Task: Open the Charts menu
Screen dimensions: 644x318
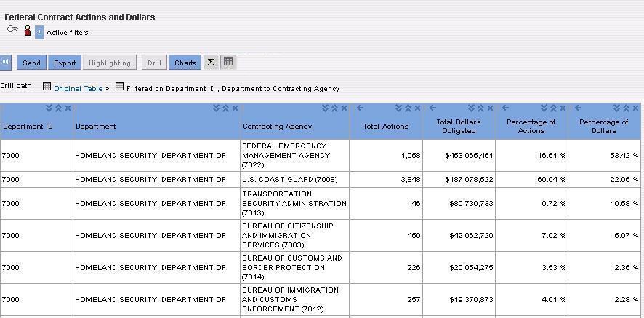Action: (x=185, y=63)
